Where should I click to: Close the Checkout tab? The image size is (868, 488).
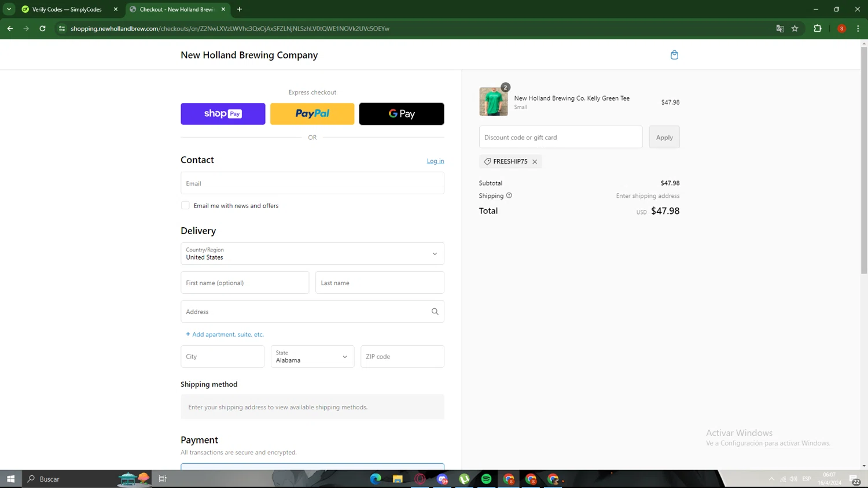pyautogui.click(x=223, y=9)
